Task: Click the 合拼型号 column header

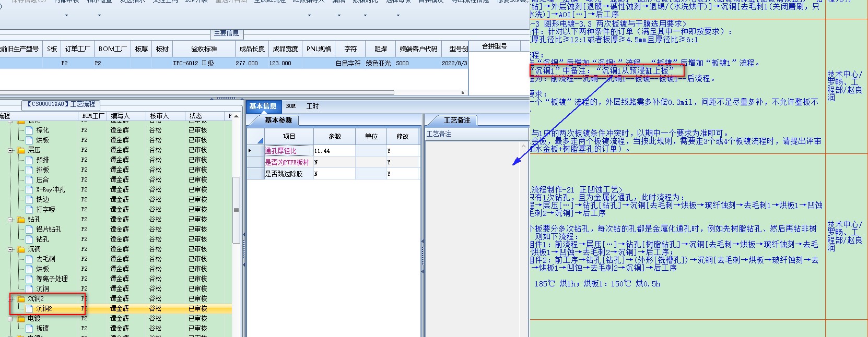Action: [x=494, y=46]
